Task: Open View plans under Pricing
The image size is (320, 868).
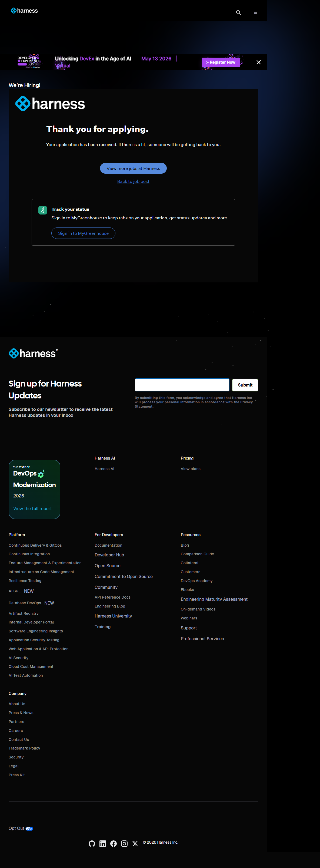Action: 190,469
